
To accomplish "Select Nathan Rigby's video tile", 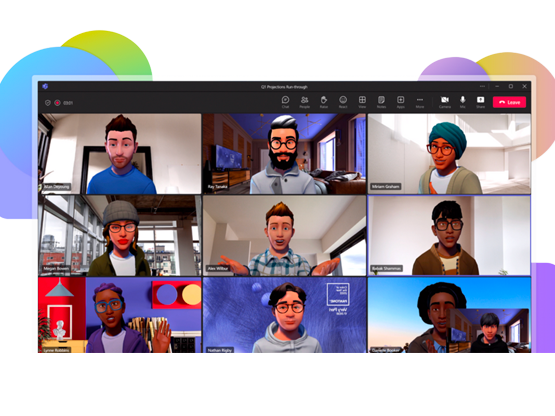I will click(285, 315).
